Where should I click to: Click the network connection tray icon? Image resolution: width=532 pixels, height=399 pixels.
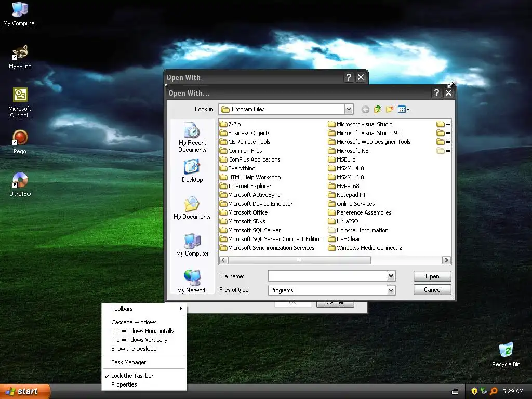(484, 391)
